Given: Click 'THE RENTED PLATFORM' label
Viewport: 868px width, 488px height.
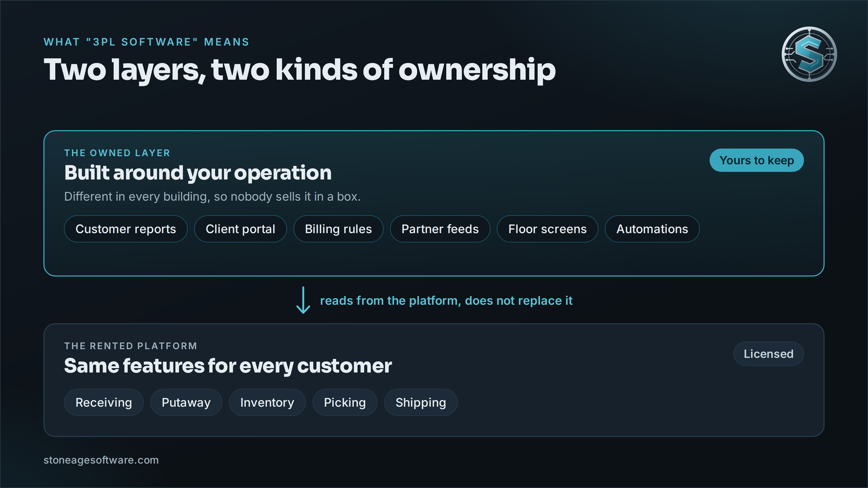Looking at the screenshot, I should click(131, 346).
